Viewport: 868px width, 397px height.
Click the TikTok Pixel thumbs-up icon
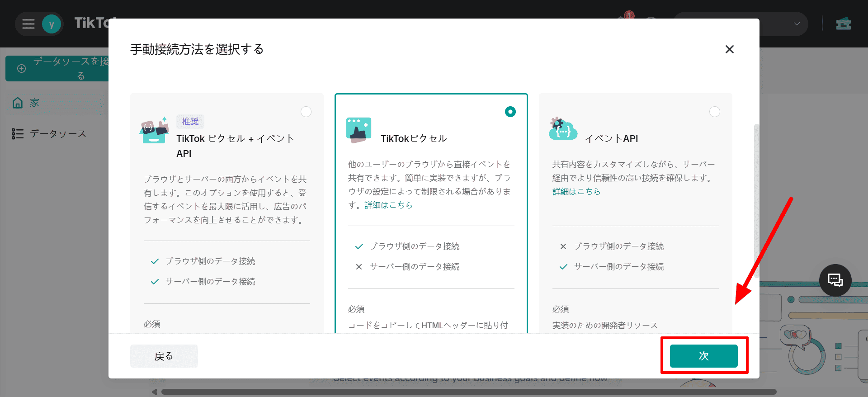tap(359, 130)
